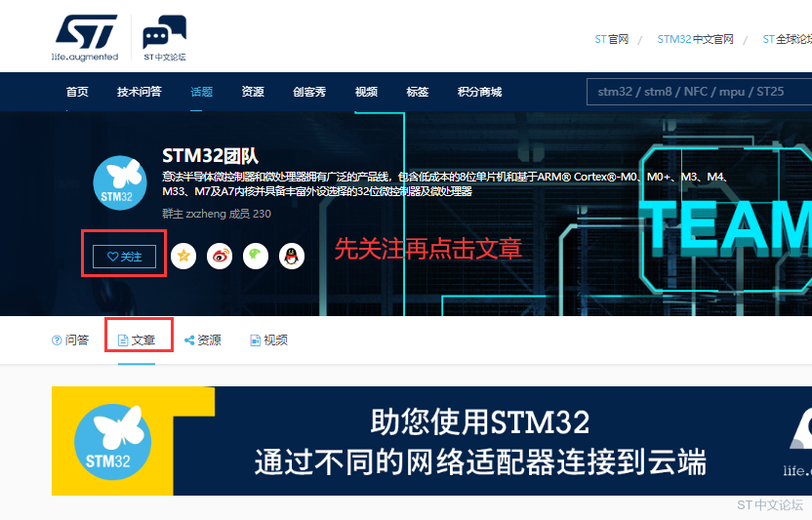This screenshot has width=812, height=520.
Task: Open the 资源 item in top navigation
Action: pyautogui.click(x=253, y=92)
